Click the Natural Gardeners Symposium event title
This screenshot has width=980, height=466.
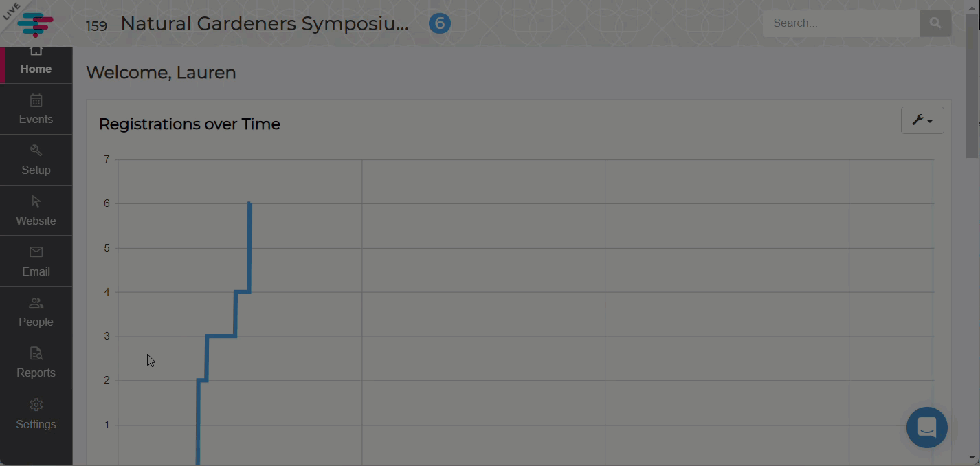pyautogui.click(x=265, y=24)
